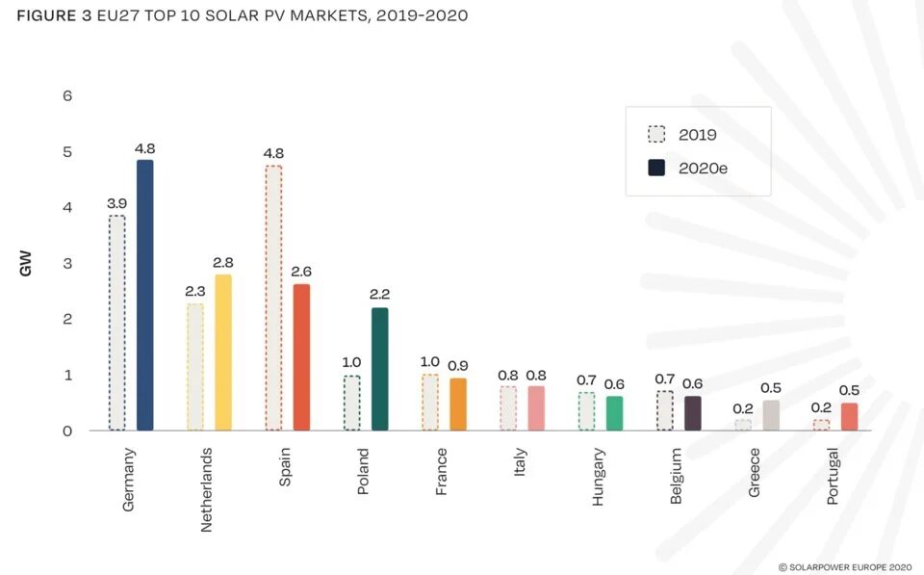Select Netherlands yellow 2020e bar
This screenshot has height=575, width=924.
(223, 353)
